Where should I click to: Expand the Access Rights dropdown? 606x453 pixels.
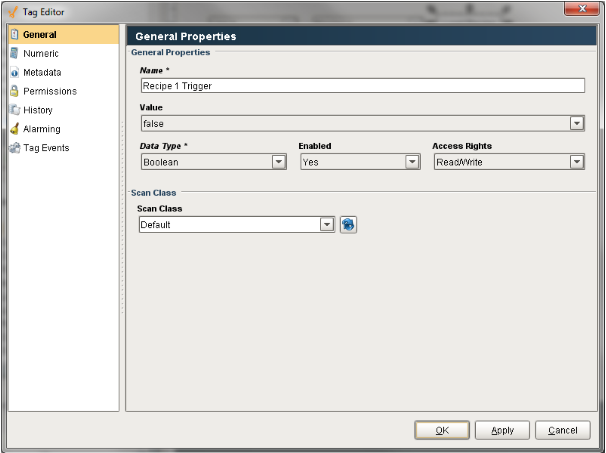coord(577,162)
